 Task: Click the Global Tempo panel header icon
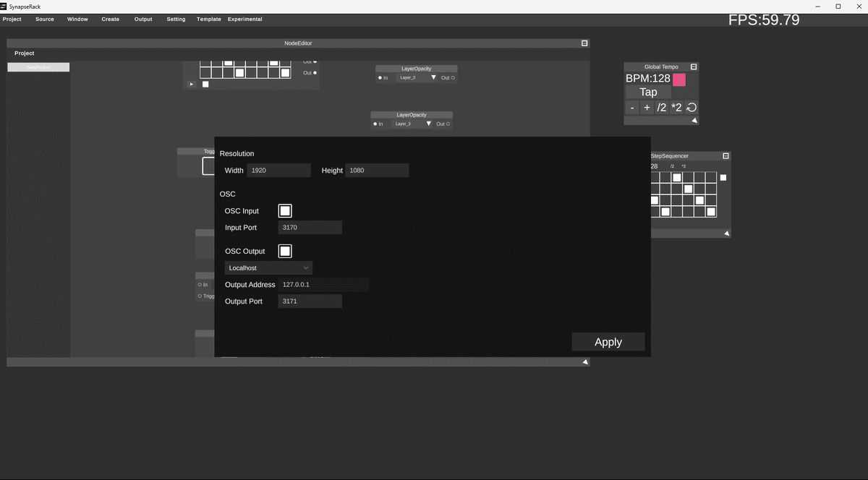[693, 67]
